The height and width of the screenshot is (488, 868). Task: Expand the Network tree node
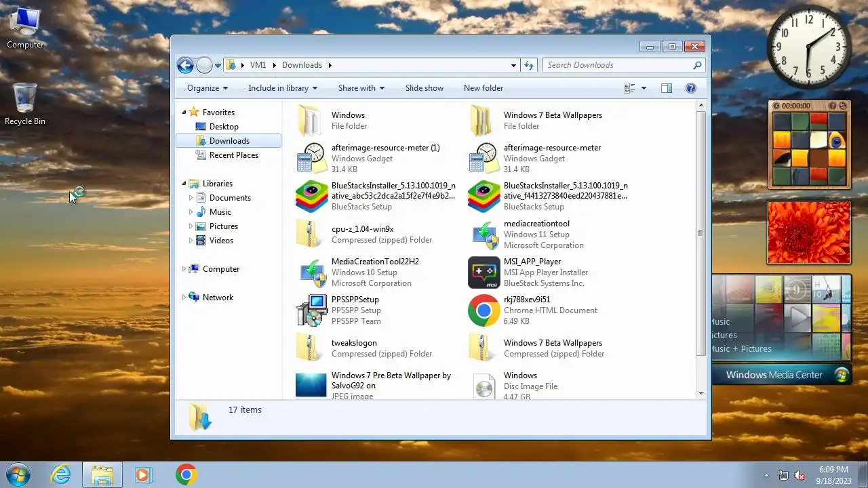[x=184, y=298]
